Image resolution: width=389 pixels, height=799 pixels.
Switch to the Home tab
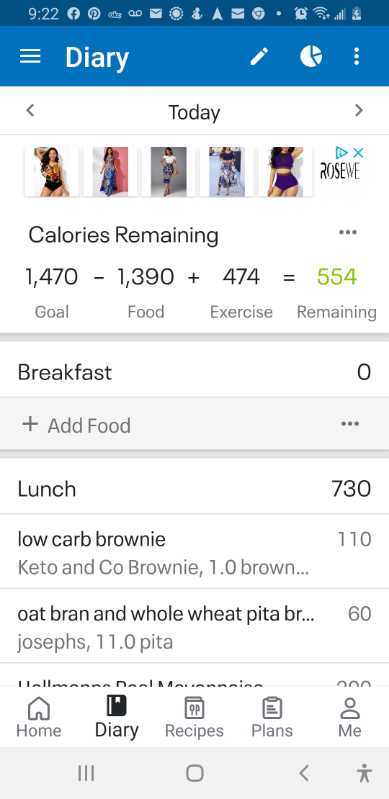tap(39, 717)
